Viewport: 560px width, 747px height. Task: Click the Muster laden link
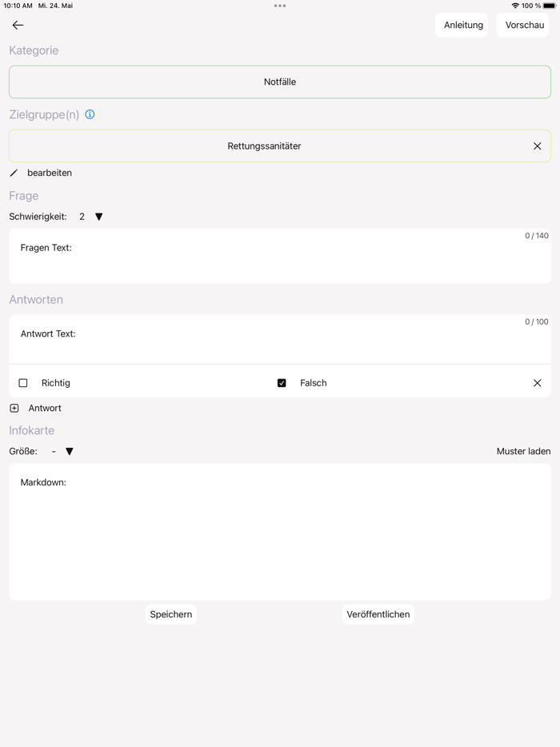[523, 451]
